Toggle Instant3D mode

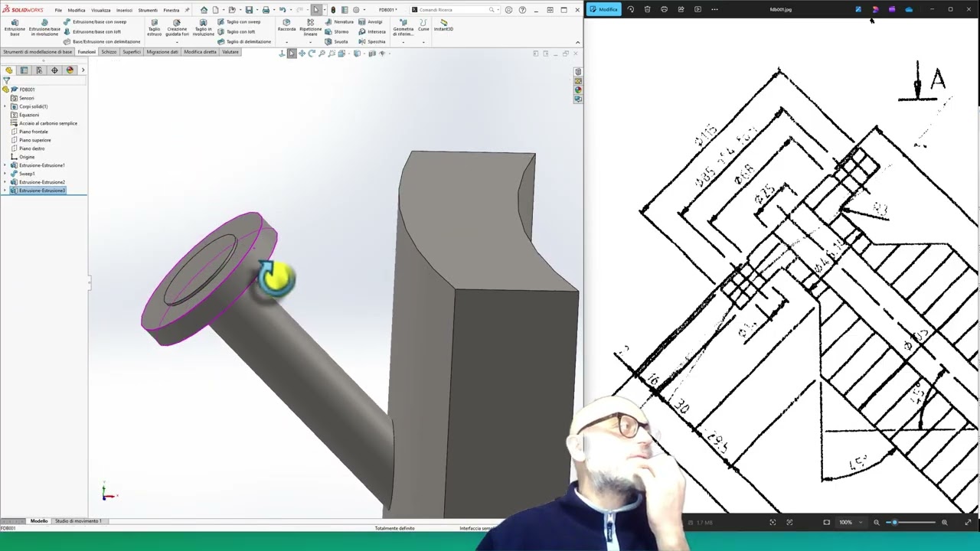click(443, 25)
